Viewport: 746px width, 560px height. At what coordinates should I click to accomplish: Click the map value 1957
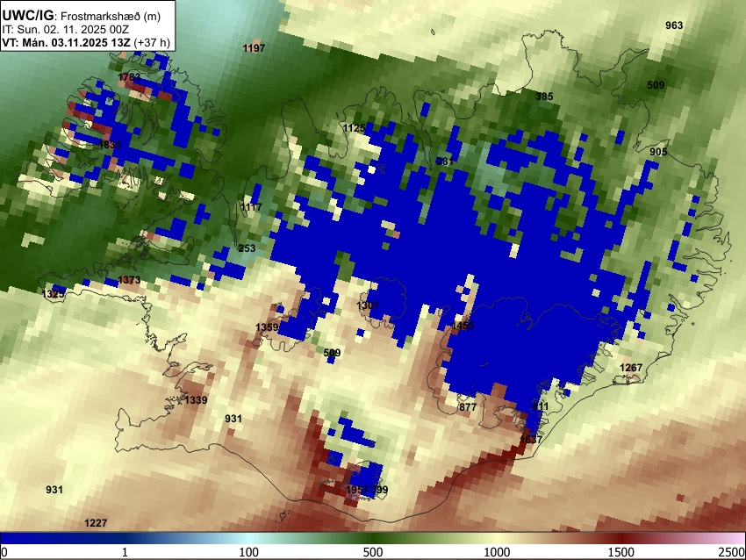point(357,490)
